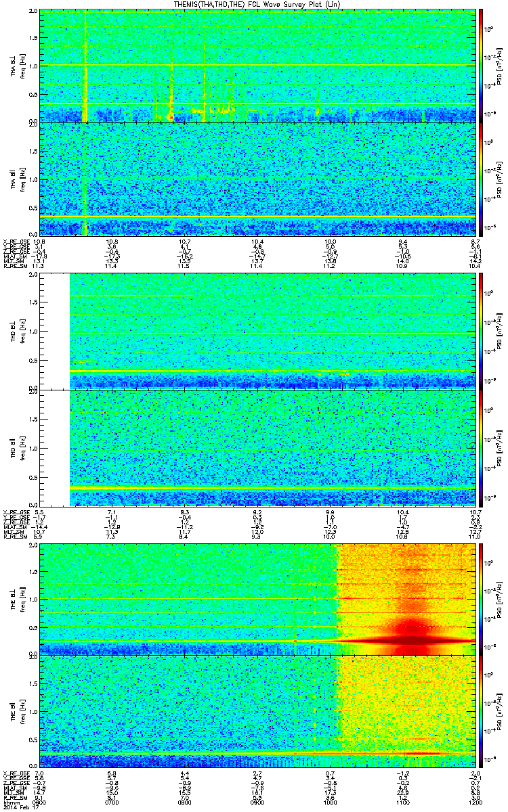Click the THA BL panel color bar

coord(481,65)
